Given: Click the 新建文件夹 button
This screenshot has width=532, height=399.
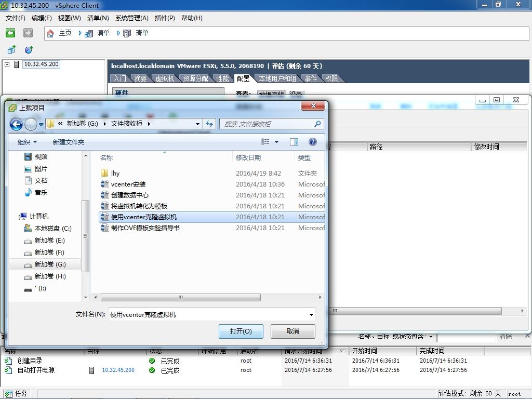Looking at the screenshot, I should 68,142.
